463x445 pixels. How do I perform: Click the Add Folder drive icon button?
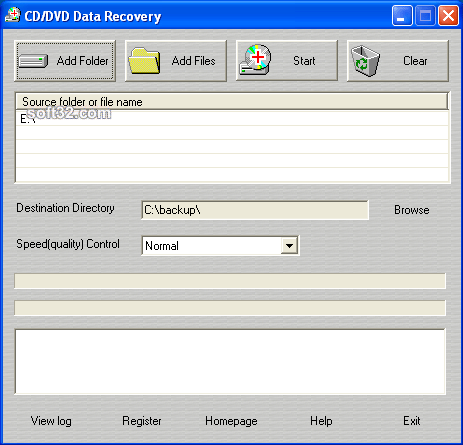coord(65,61)
